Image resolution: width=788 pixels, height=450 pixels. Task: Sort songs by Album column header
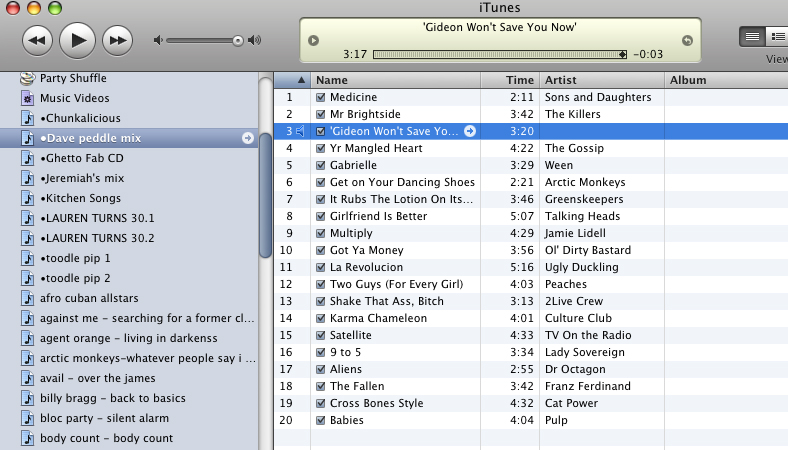726,80
